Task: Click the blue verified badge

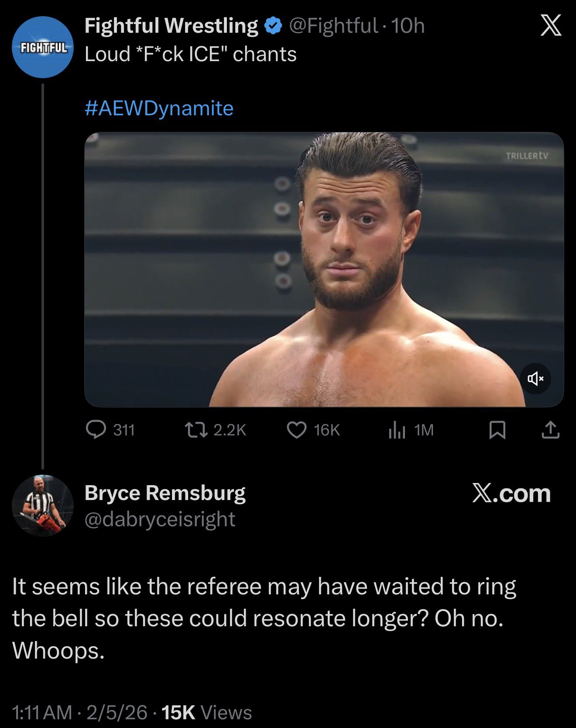Action: tap(273, 26)
